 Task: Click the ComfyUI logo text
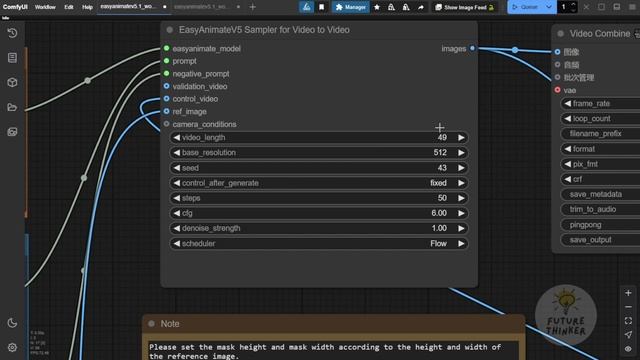pos(15,7)
